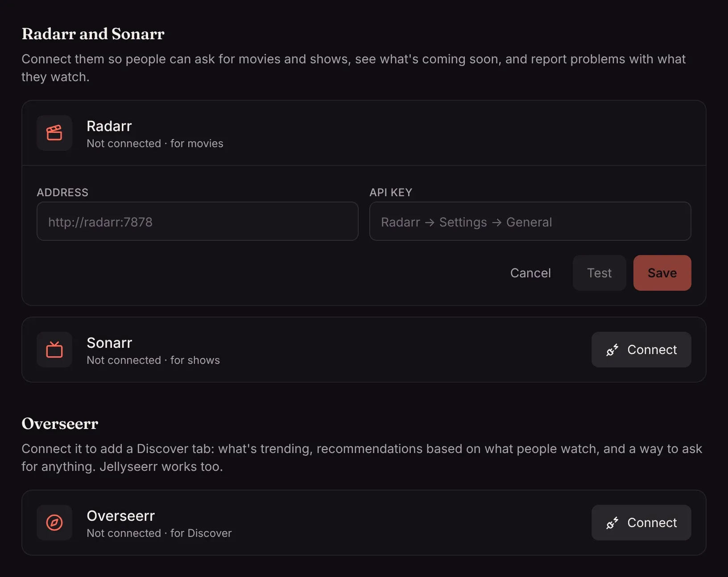Click the ADDRESS field label
728x577 pixels.
coord(62,192)
